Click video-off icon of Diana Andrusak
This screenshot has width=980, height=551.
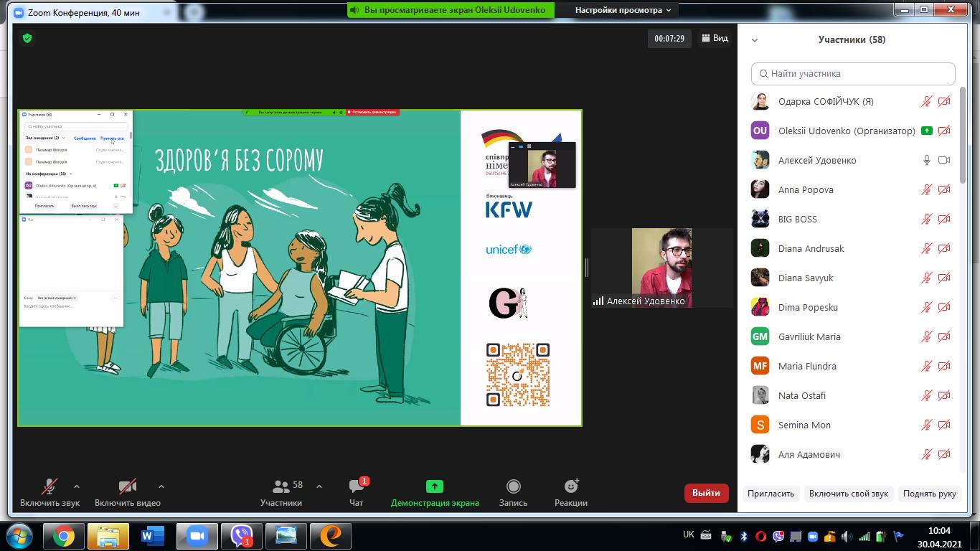tap(944, 248)
